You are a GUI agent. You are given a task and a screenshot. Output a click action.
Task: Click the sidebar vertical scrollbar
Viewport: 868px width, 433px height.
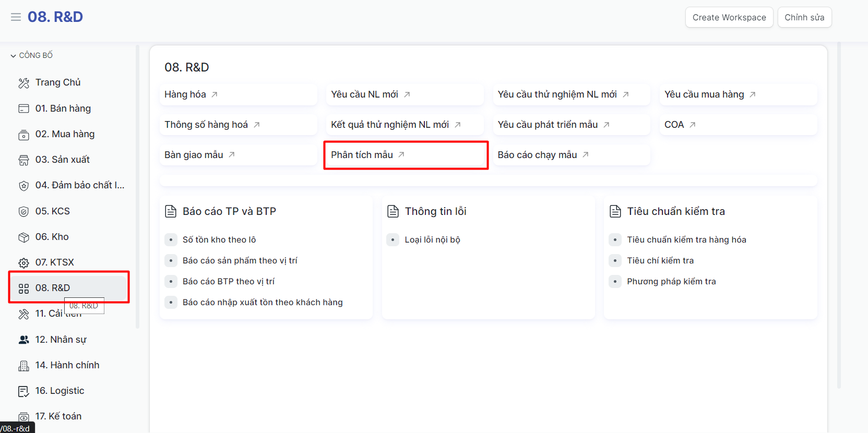pos(138,188)
